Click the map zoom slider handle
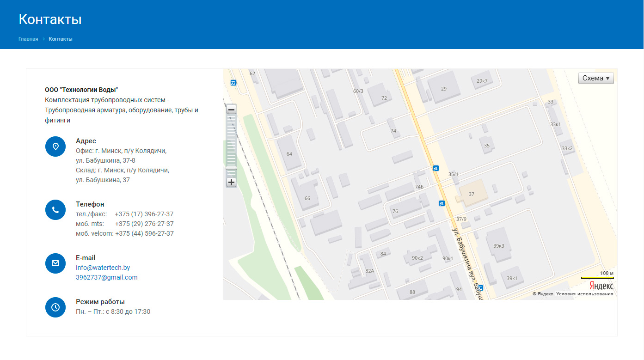This screenshot has height=360, width=644. pyautogui.click(x=231, y=168)
